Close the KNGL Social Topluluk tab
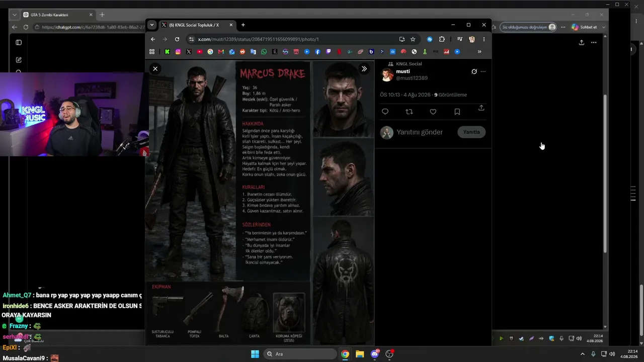The height and width of the screenshot is (362, 644). click(x=231, y=25)
